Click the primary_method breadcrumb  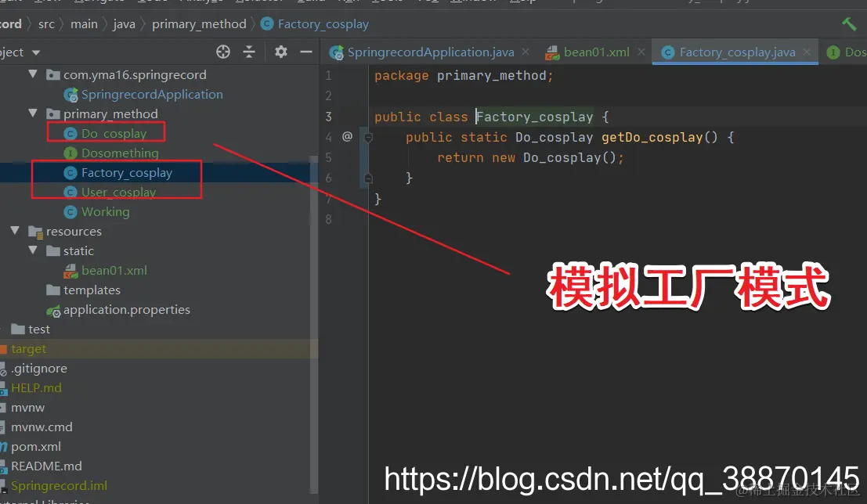click(199, 24)
